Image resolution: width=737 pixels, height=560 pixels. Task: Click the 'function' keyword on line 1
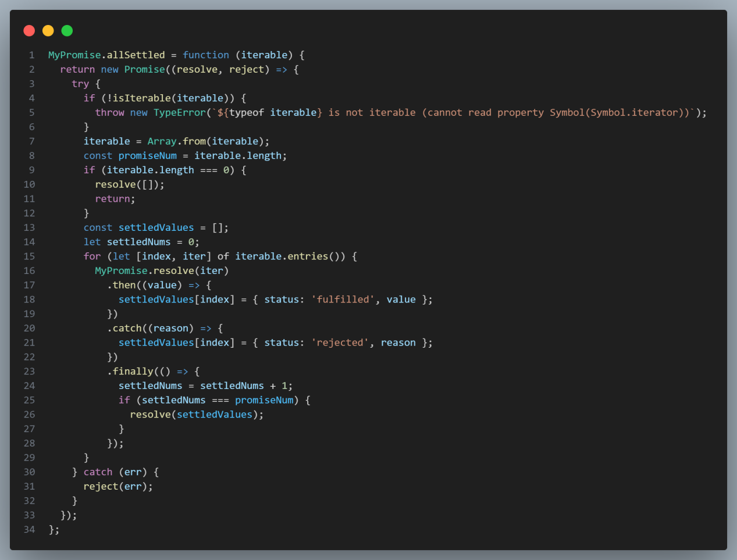(206, 55)
